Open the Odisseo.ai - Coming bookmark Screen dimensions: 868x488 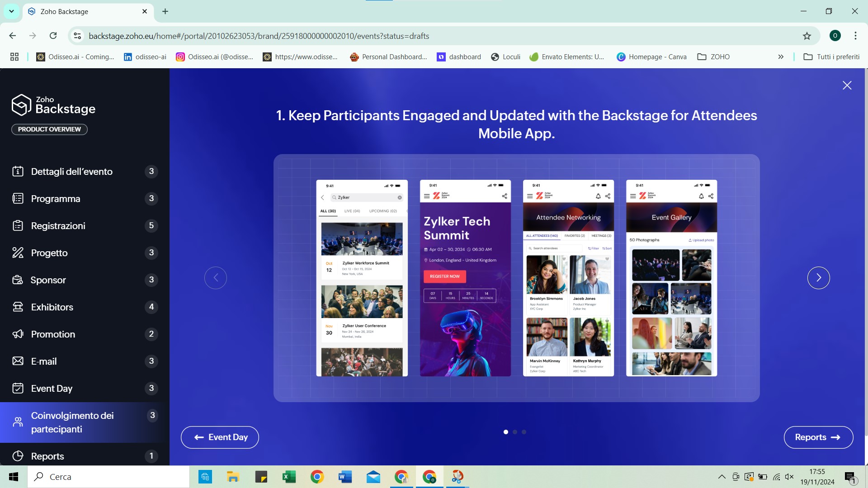75,56
